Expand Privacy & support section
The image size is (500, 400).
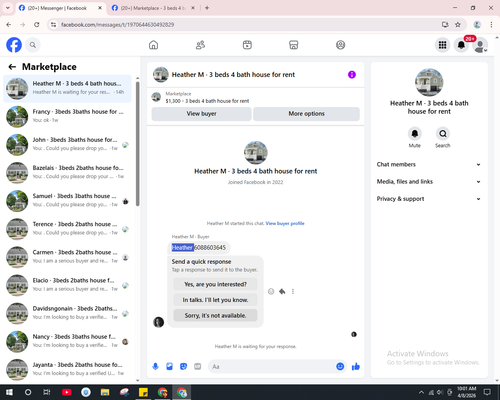(x=429, y=199)
